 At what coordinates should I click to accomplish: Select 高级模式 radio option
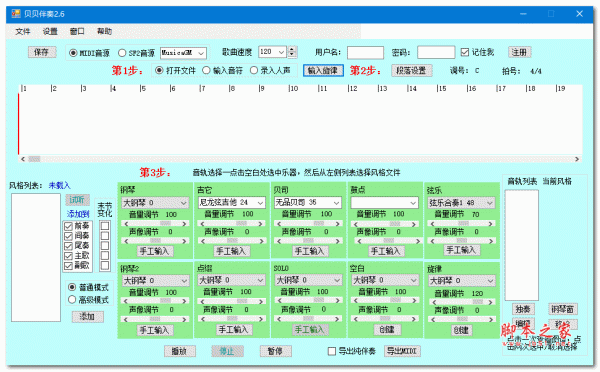[x=72, y=300]
